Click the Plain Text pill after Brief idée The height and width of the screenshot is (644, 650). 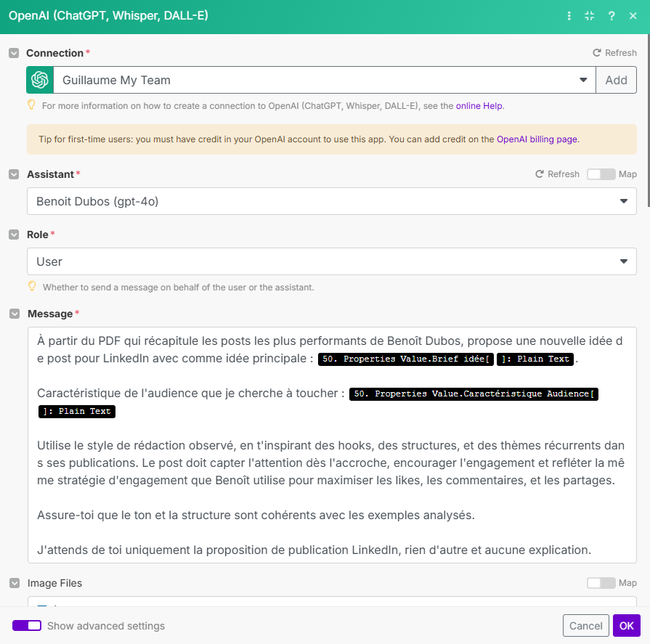tap(535, 359)
